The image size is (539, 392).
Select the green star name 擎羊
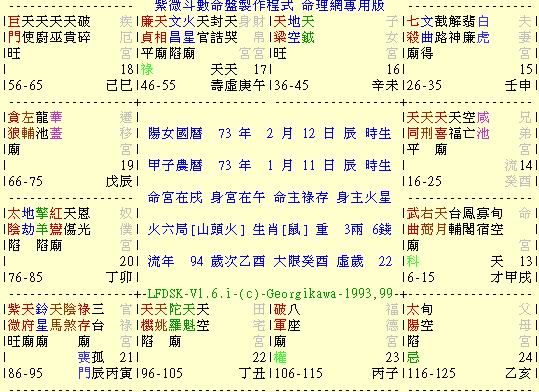click(x=42, y=221)
